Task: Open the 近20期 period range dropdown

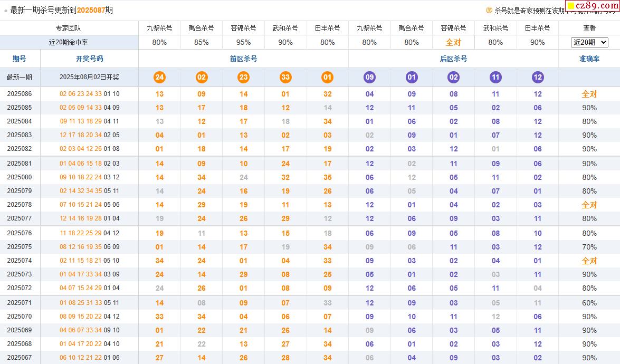Action: pyautogui.click(x=589, y=42)
